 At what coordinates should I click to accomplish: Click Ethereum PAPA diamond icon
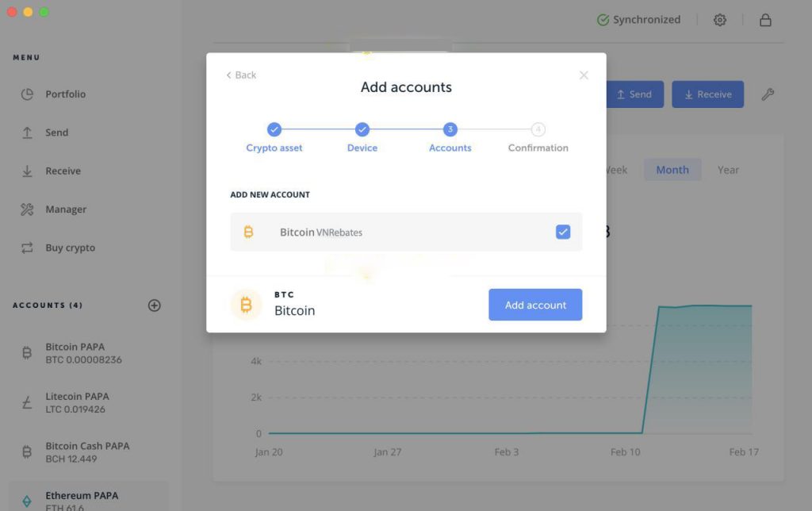(x=27, y=501)
